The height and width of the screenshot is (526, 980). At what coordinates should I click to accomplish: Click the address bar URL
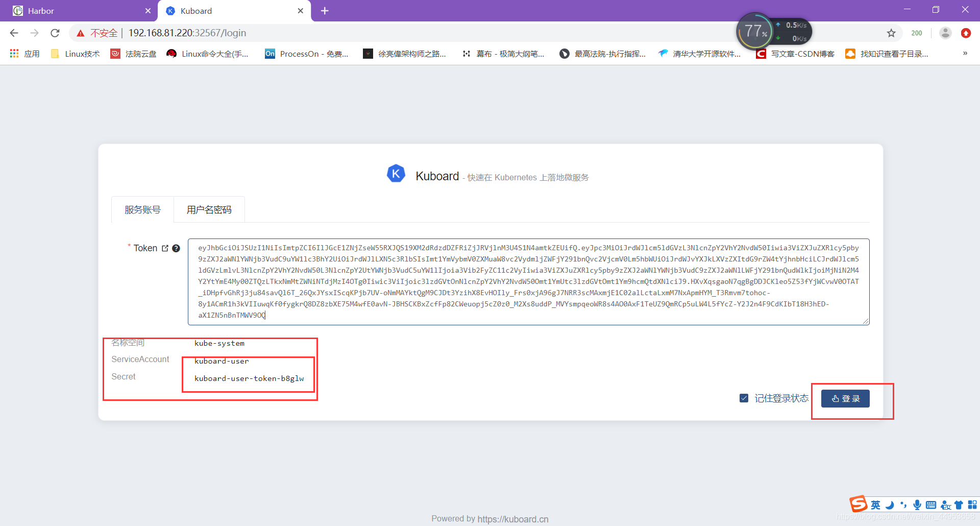click(x=187, y=33)
